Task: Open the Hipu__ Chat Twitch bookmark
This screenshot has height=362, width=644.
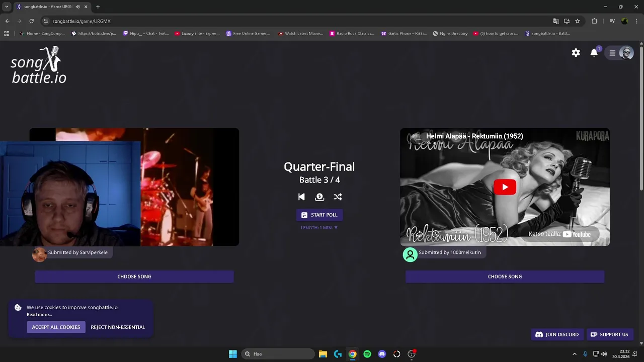Action: (x=146, y=34)
